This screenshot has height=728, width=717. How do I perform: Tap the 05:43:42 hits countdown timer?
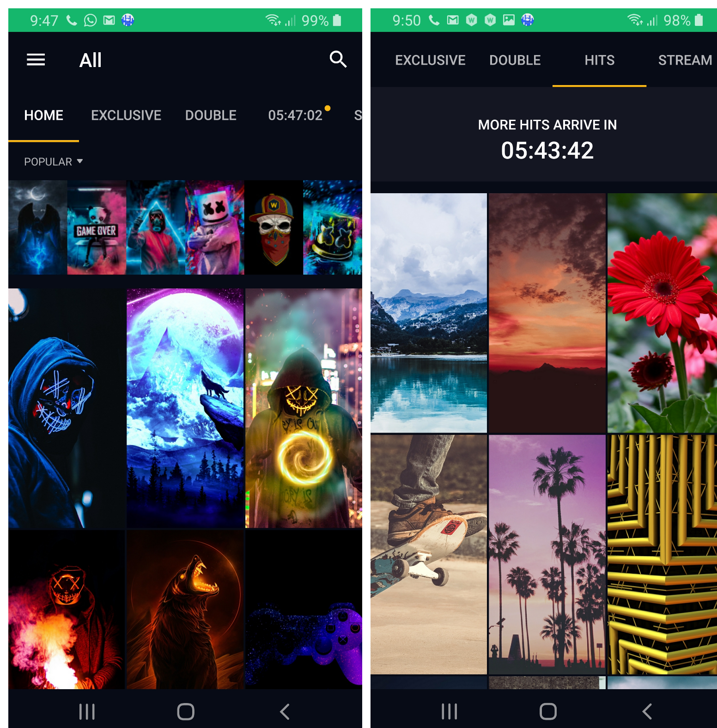point(547,150)
